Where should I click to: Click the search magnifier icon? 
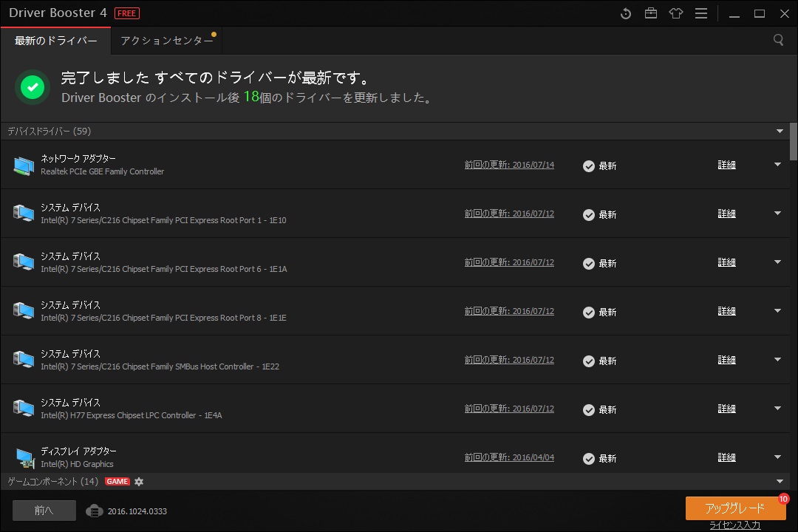coord(778,41)
